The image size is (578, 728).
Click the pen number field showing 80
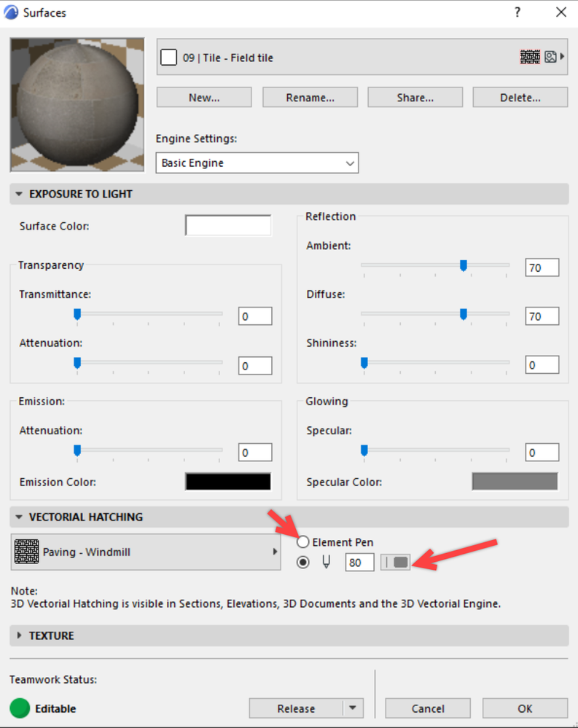coord(360,563)
